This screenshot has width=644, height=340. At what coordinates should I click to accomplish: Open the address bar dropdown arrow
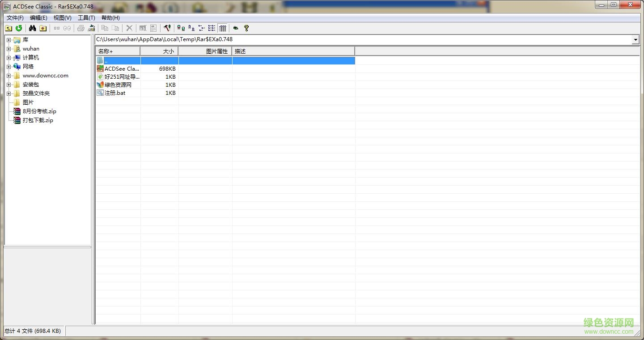(x=636, y=39)
